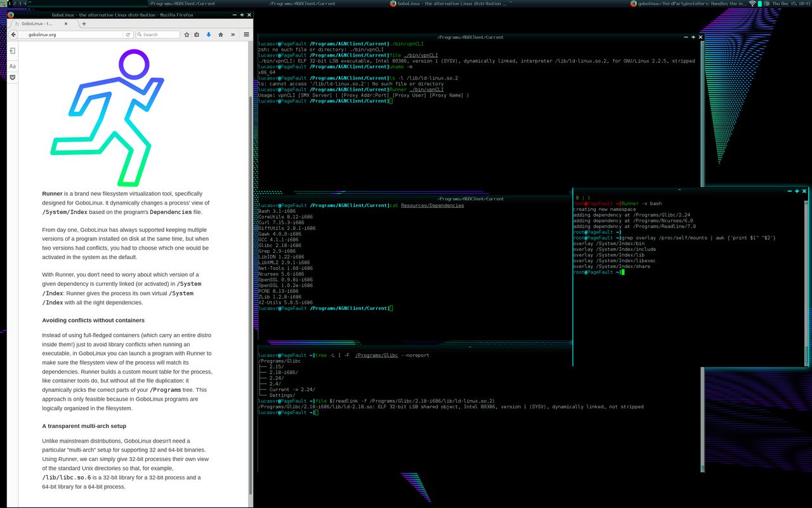Expand the toolbar overflow chevron
The height and width of the screenshot is (508, 812).
click(x=233, y=34)
